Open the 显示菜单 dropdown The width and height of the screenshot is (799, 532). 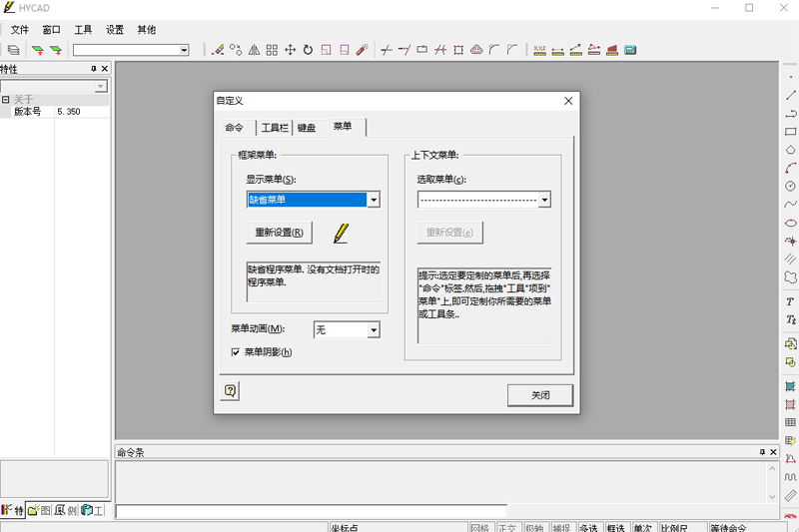[374, 200]
